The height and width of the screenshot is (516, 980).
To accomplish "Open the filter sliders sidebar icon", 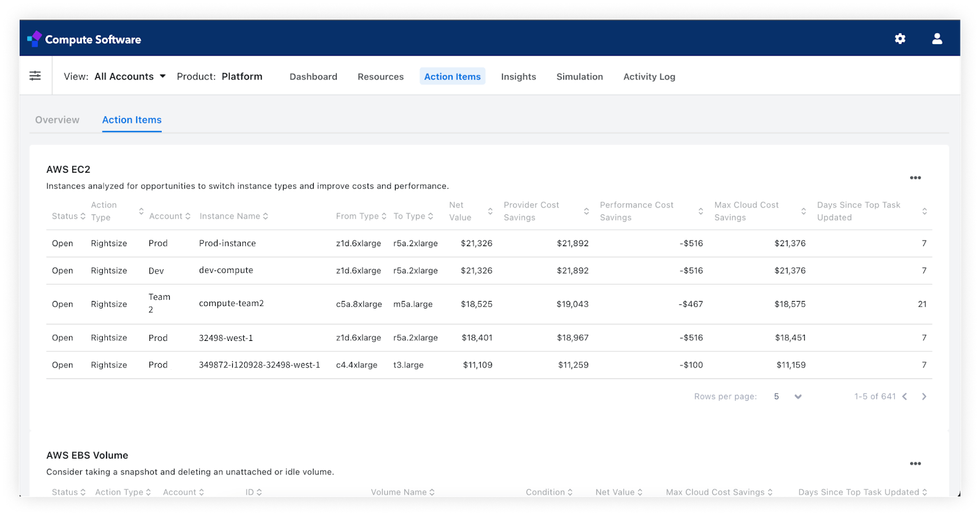I will (x=36, y=75).
